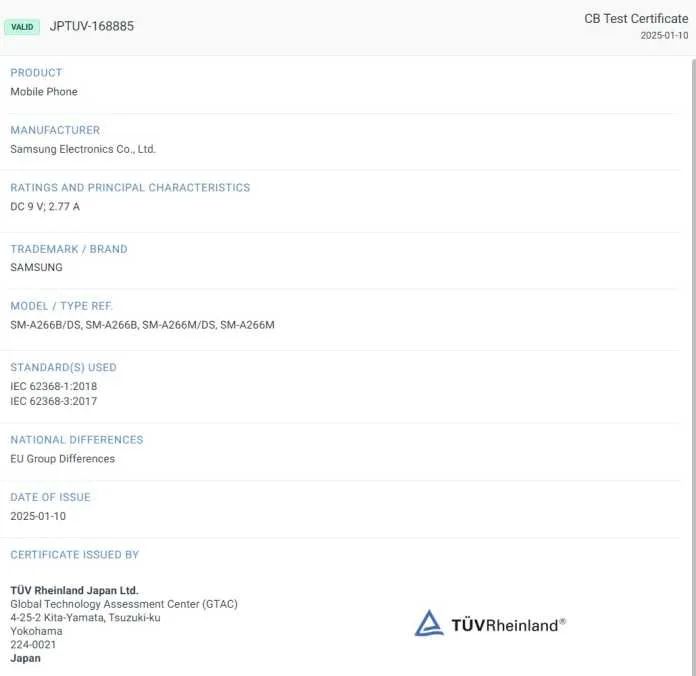Click the TÜVRheinland wordmark text

507,625
